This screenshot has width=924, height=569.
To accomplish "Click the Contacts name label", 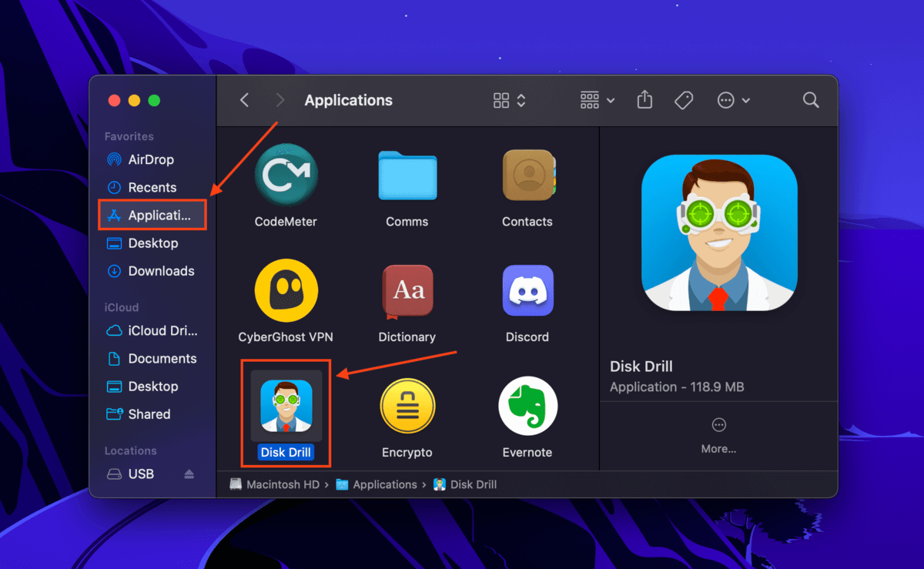I will tap(527, 221).
